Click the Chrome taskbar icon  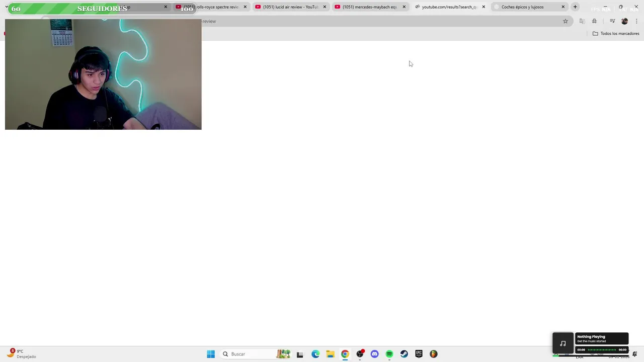tap(345, 354)
